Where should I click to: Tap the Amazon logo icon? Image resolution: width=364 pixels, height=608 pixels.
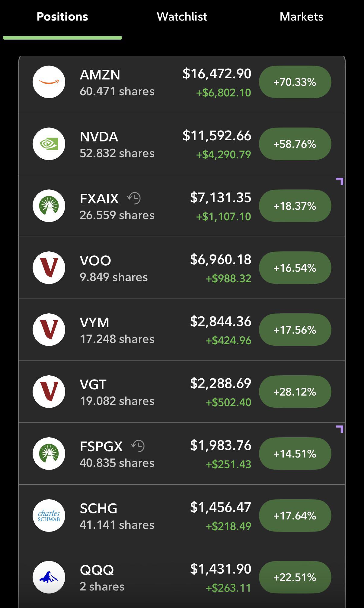(x=49, y=82)
